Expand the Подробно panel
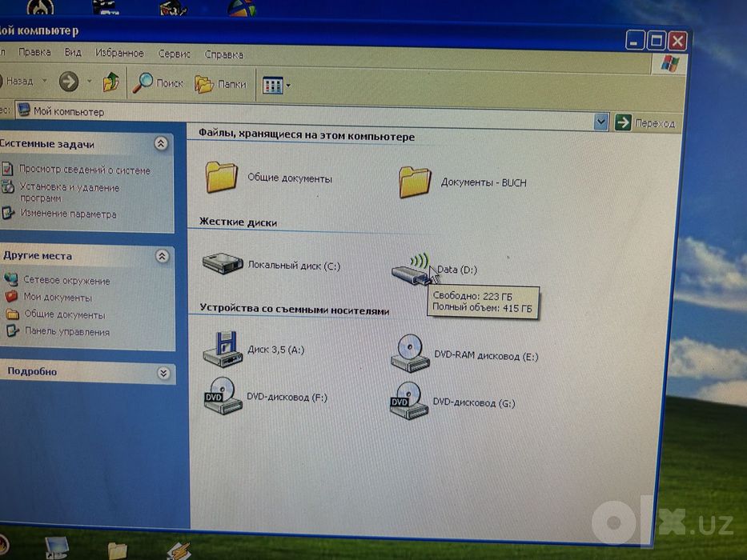The width and height of the screenshot is (747, 560). tap(163, 373)
